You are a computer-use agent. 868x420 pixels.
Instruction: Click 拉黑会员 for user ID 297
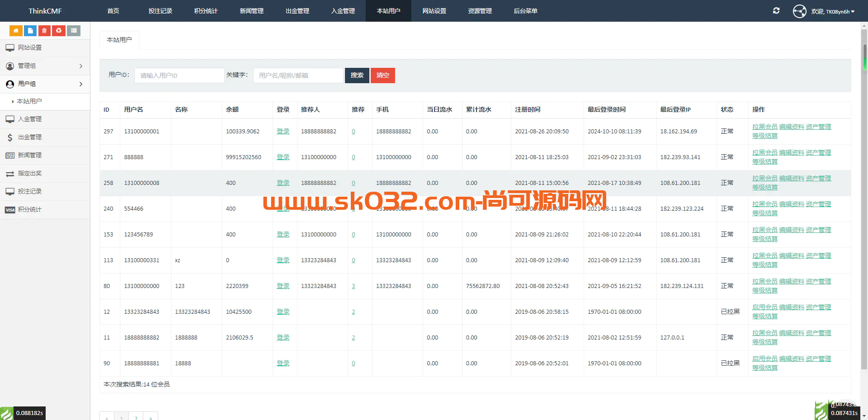[x=765, y=127]
